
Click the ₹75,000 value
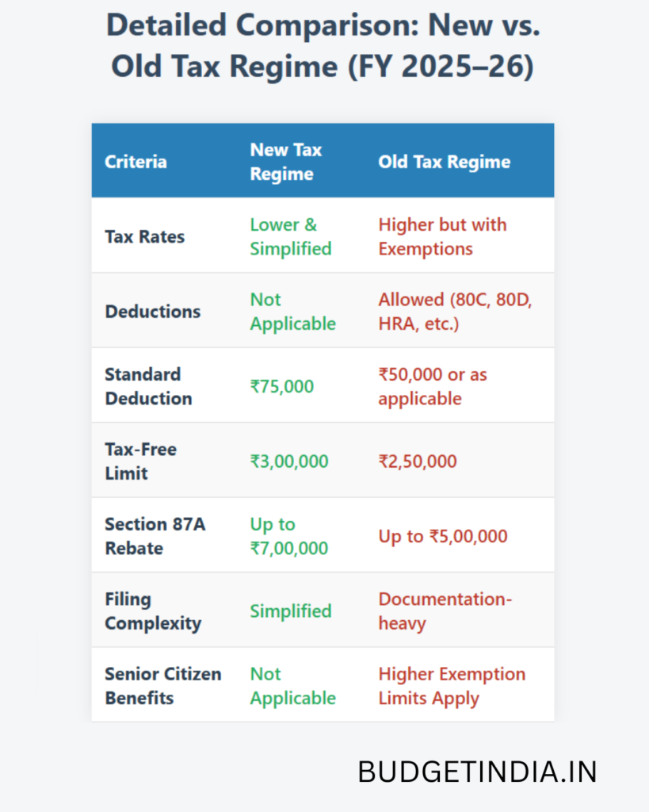pos(281,386)
